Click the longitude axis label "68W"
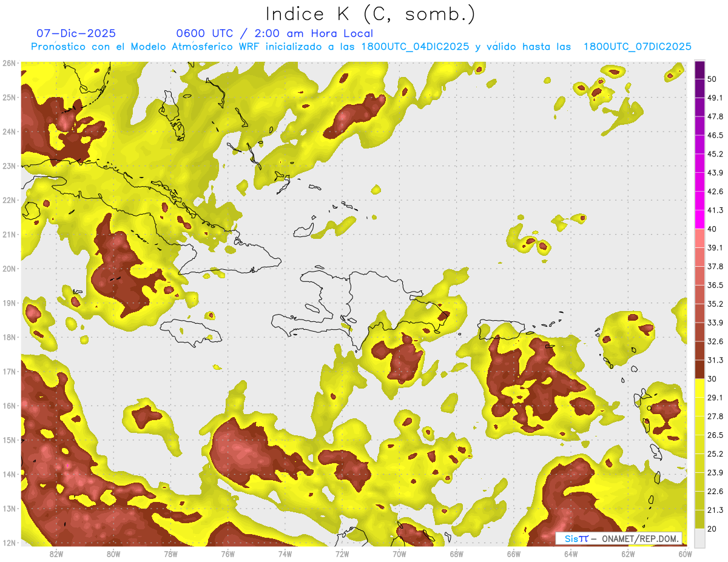This screenshot has width=728, height=562. click(x=457, y=554)
